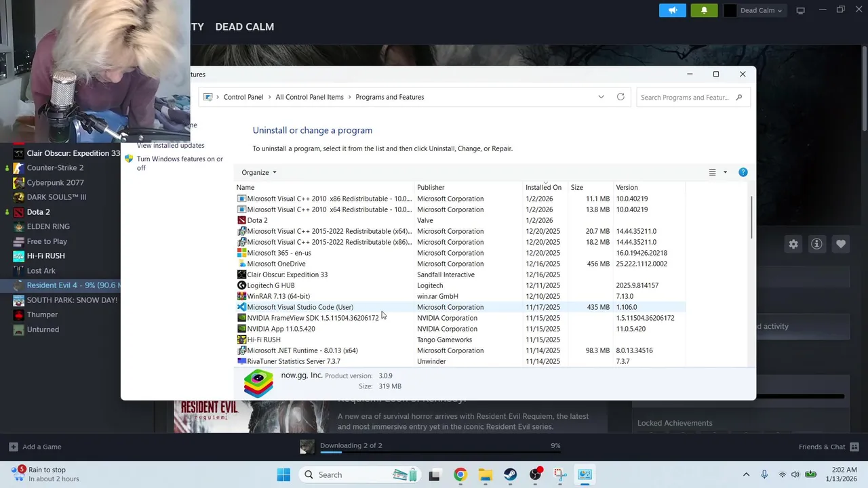Click the microphone icon in system tray

pyautogui.click(x=764, y=474)
